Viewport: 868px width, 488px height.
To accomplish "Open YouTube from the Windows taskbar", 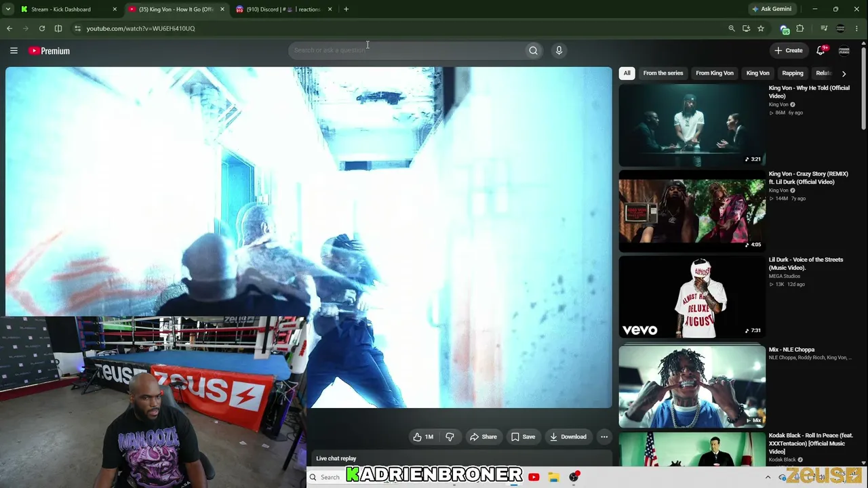I will coord(534,477).
